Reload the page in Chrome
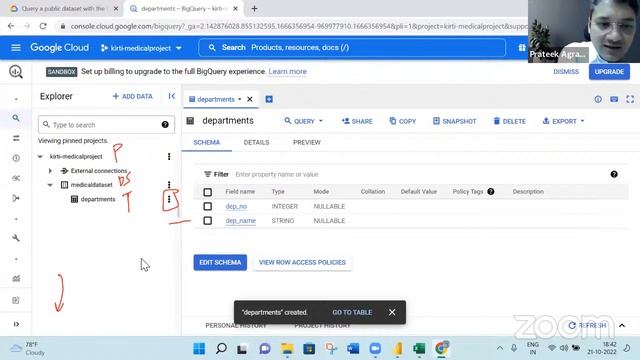640x360 pixels. [x=43, y=26]
